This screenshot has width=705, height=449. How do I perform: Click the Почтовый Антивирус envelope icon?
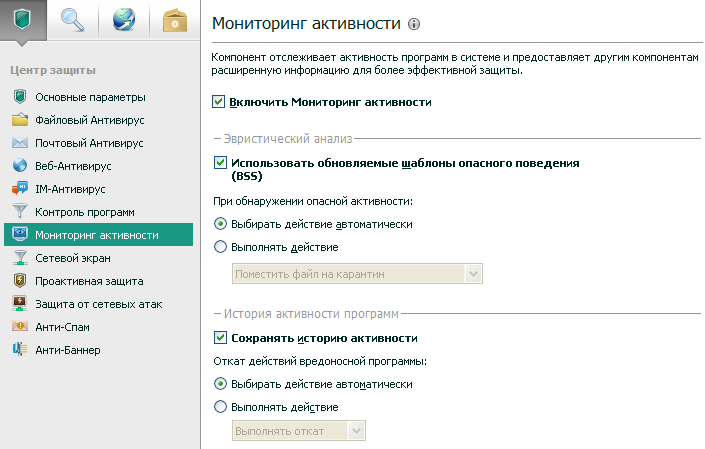(19, 143)
